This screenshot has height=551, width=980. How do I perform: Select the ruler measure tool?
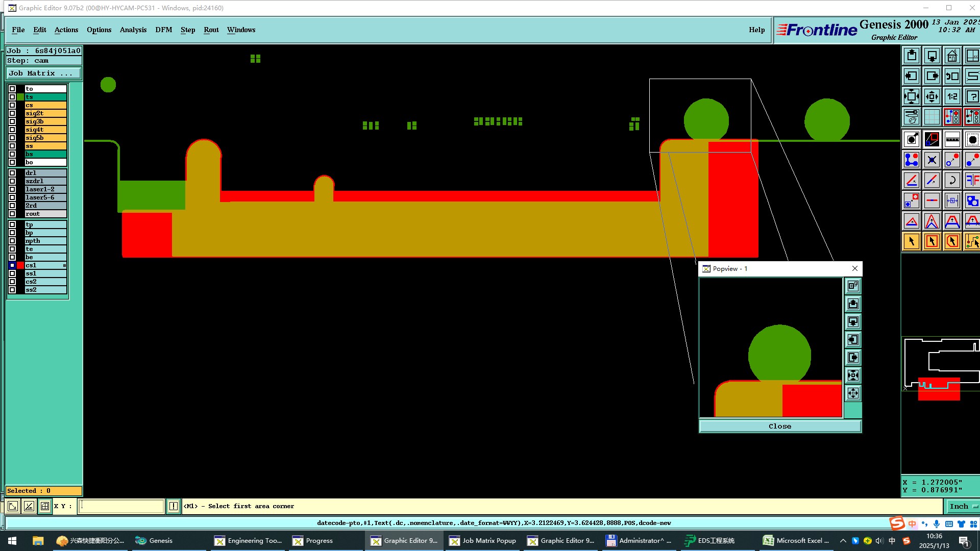952,139
